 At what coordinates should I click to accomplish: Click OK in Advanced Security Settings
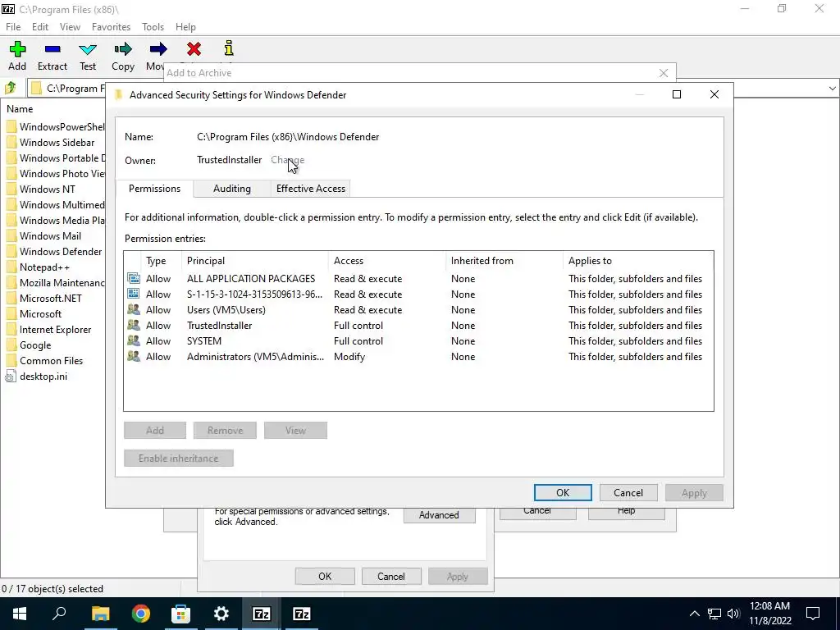(563, 492)
